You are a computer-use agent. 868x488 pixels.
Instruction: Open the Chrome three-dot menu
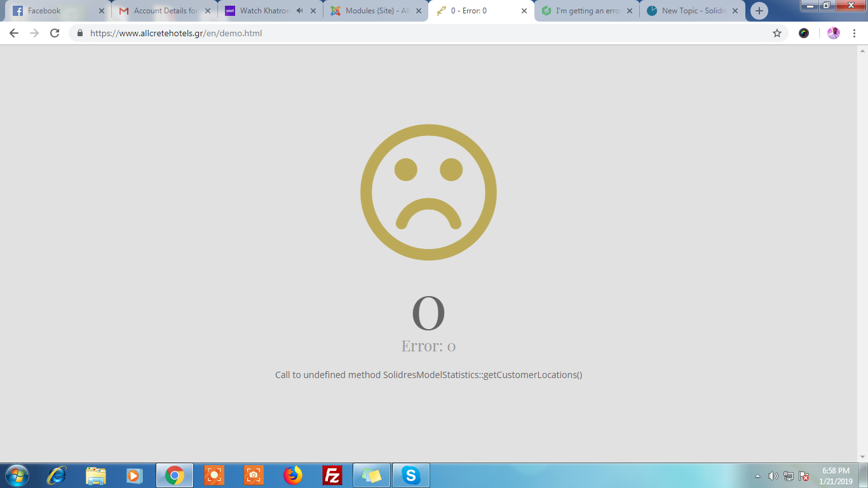point(854,33)
